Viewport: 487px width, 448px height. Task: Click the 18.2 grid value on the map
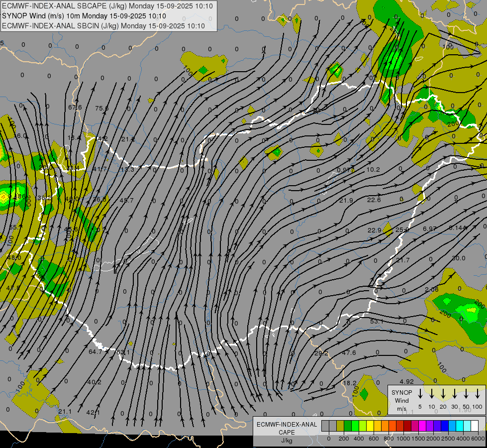pos(349,383)
